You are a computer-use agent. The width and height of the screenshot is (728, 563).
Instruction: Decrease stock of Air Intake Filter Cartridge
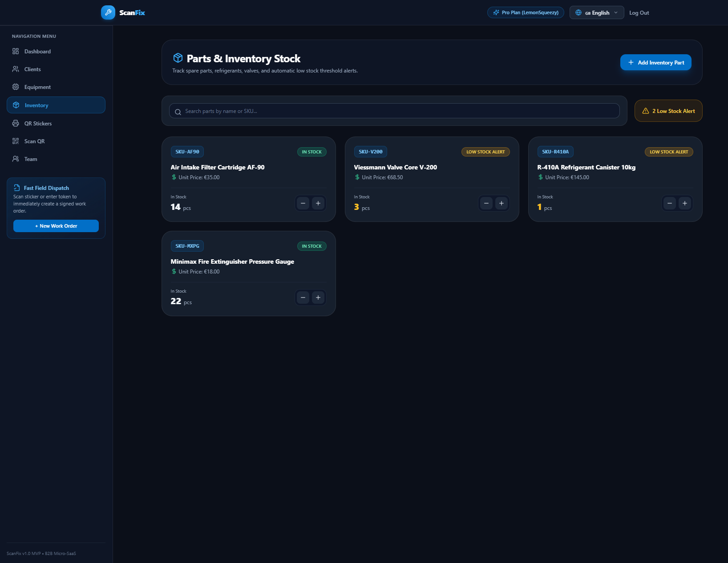point(303,203)
